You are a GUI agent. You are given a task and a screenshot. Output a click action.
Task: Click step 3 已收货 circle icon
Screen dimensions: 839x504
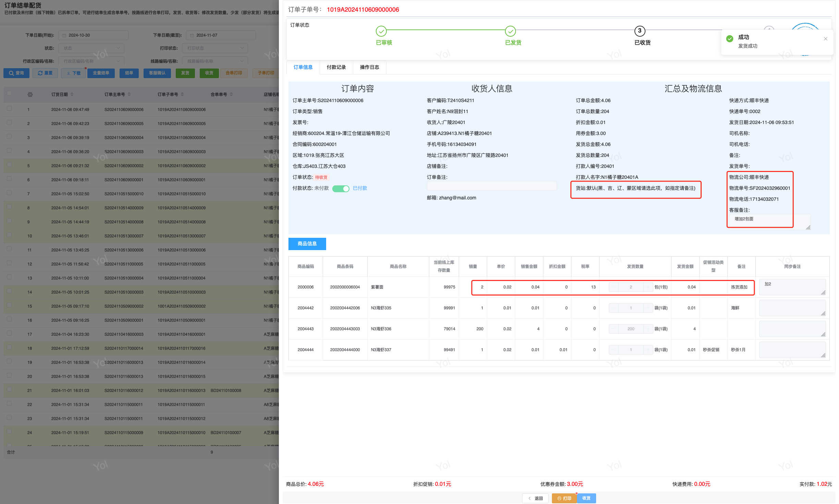tap(639, 31)
